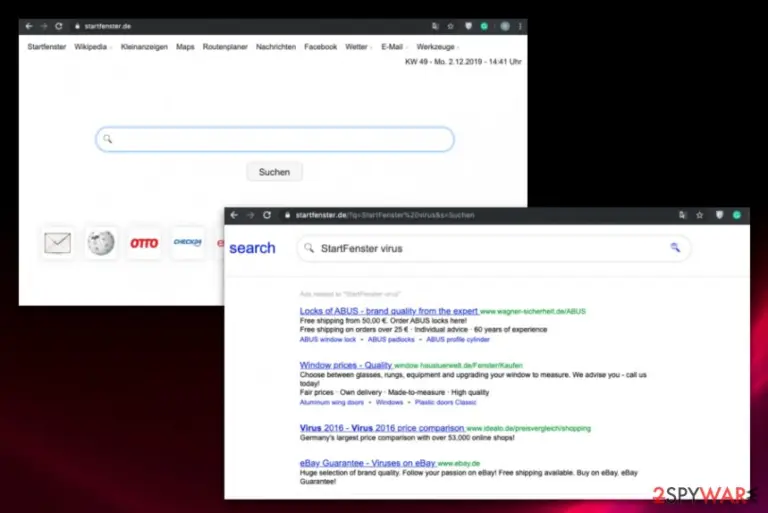Click the Suchen button
Viewport: 768px width, 513px height.
click(x=274, y=172)
